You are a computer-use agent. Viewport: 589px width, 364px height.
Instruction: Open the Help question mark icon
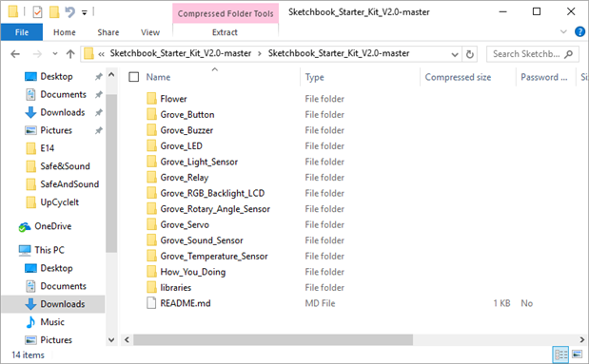coord(579,32)
